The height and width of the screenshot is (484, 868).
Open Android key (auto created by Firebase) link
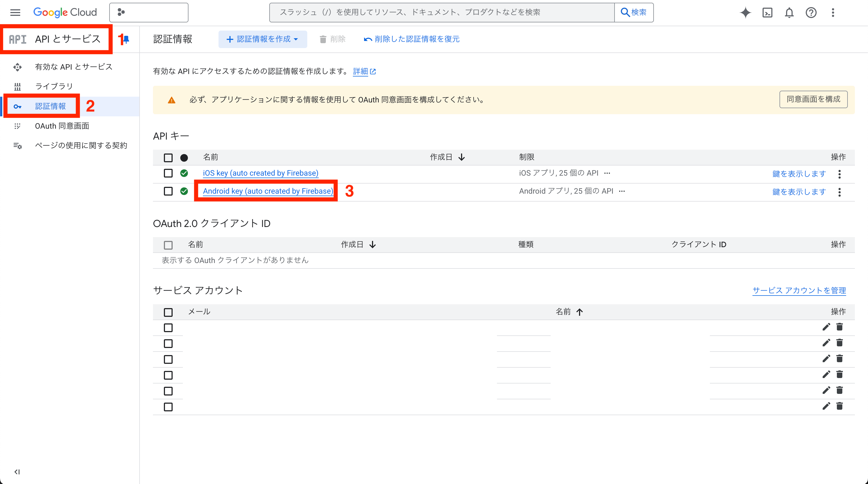coord(268,191)
